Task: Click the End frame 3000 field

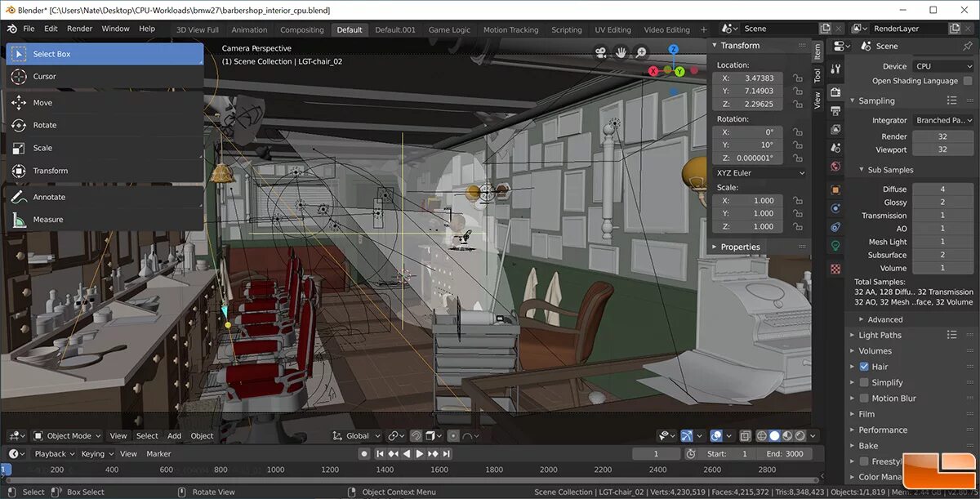Action: point(785,454)
